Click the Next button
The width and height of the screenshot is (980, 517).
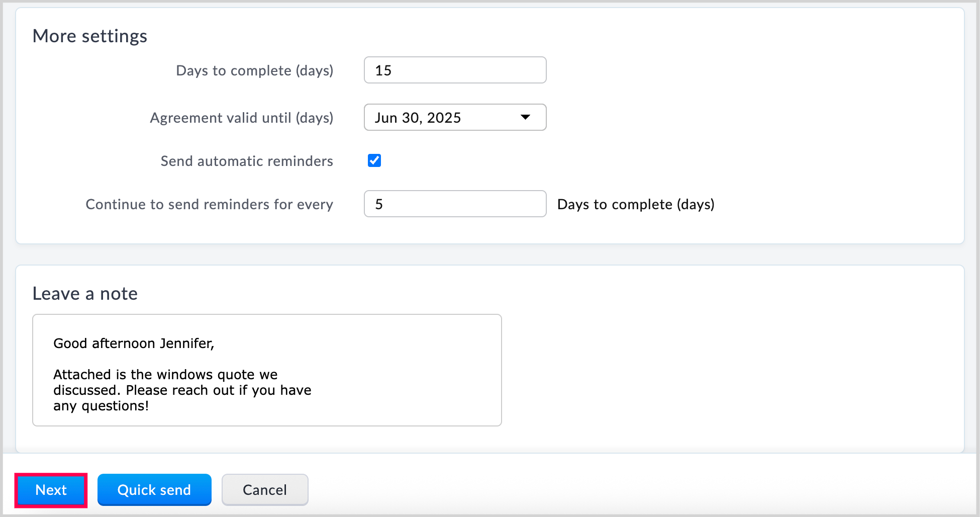(x=51, y=490)
